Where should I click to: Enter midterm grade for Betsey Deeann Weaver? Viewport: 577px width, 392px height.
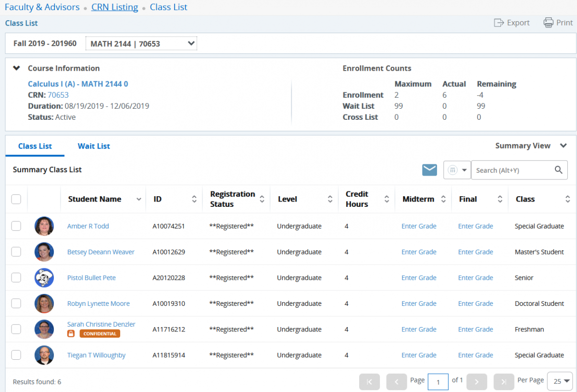tap(419, 252)
